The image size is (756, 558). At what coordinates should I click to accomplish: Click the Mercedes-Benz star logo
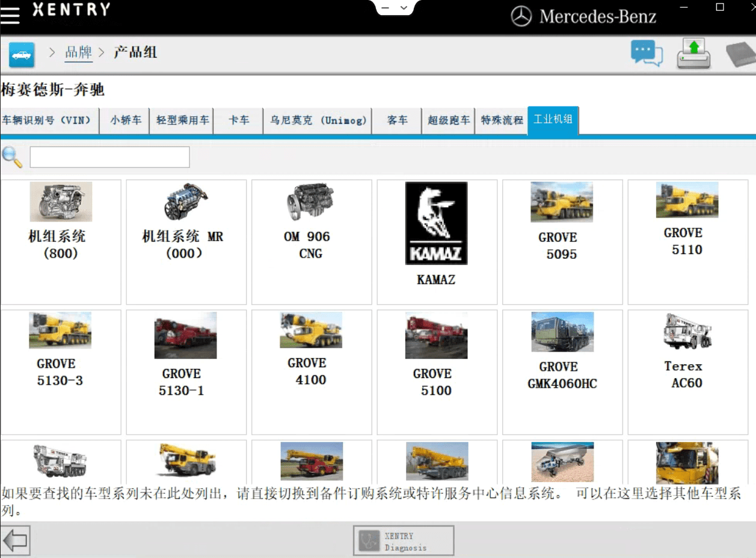tap(521, 16)
